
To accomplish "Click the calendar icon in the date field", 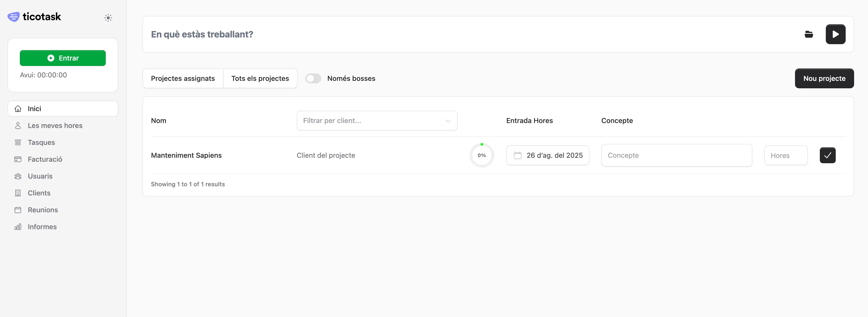I will (517, 156).
